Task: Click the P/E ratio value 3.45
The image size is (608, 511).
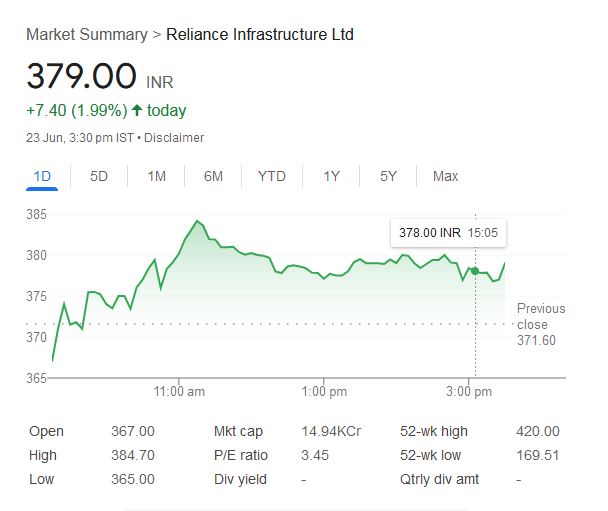Action: (x=316, y=455)
